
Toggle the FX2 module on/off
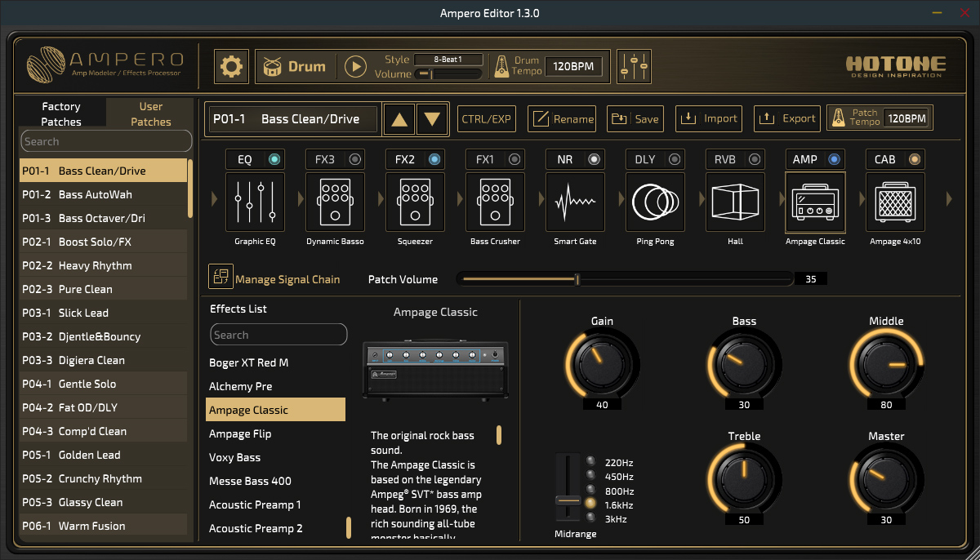[x=434, y=159]
